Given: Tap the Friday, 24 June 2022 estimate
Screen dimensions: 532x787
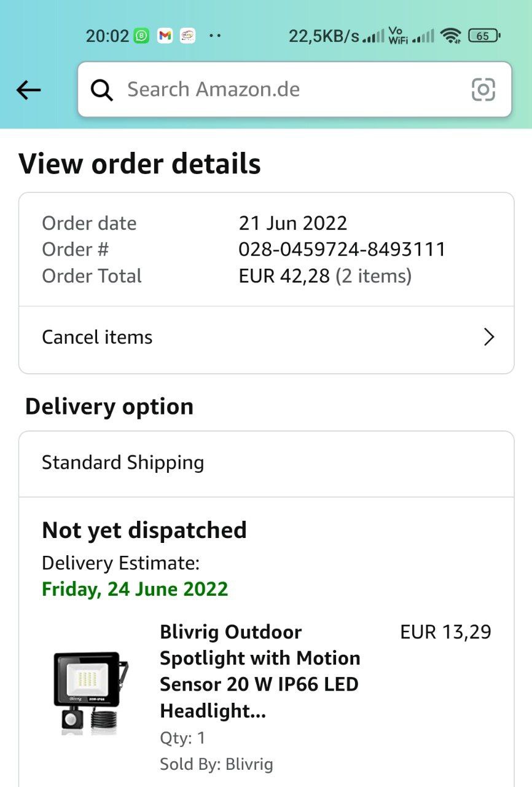Looking at the screenshot, I should [x=135, y=589].
